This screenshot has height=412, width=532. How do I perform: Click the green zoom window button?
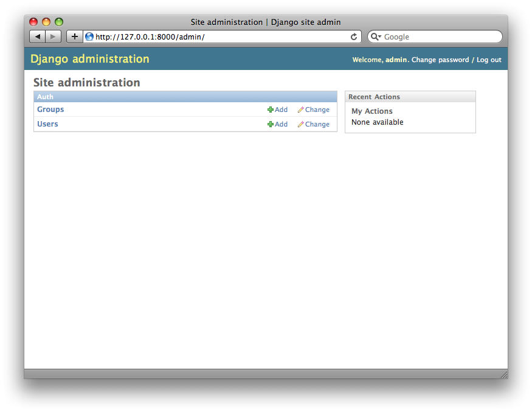(59, 22)
